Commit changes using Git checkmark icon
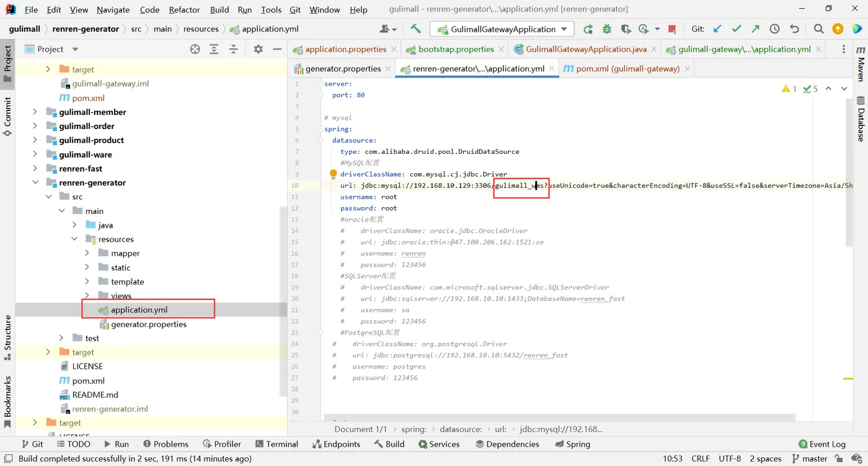 click(x=737, y=29)
